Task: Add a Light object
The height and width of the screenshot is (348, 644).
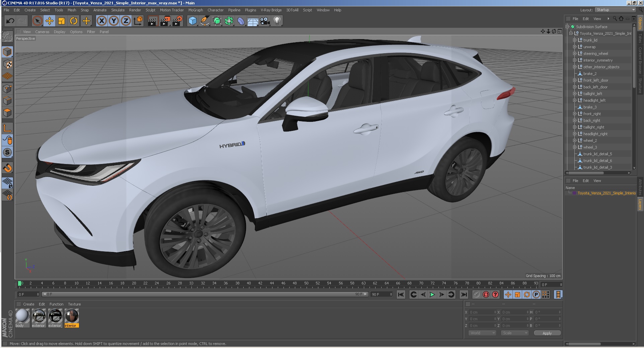Action: click(x=277, y=21)
